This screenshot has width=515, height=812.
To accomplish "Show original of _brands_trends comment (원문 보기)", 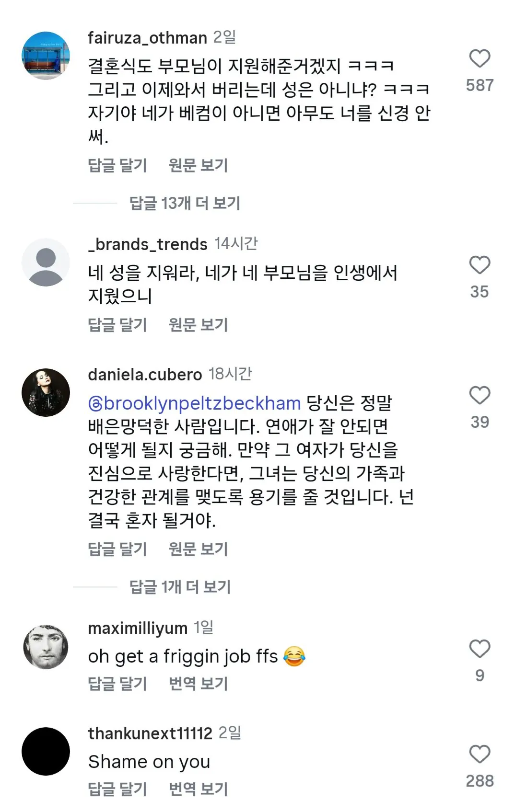I will point(198,325).
